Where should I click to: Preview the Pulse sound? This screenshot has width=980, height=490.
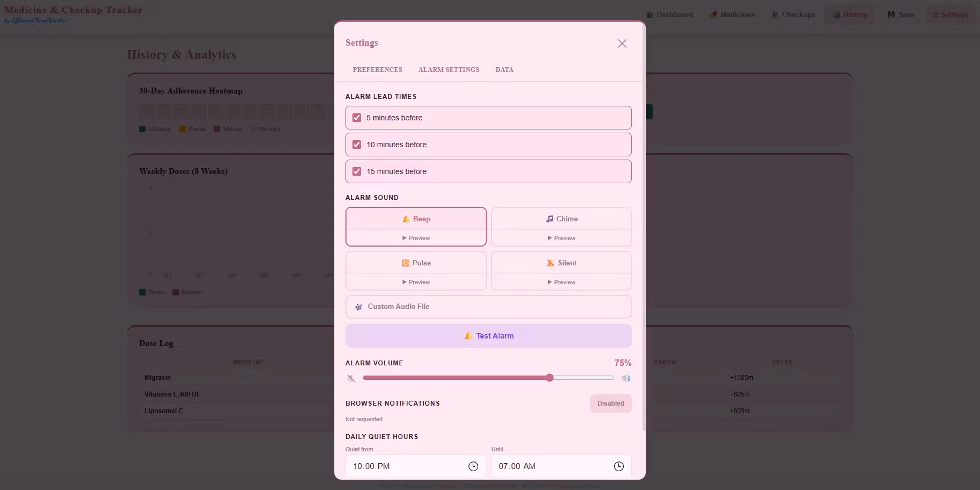[x=416, y=282]
